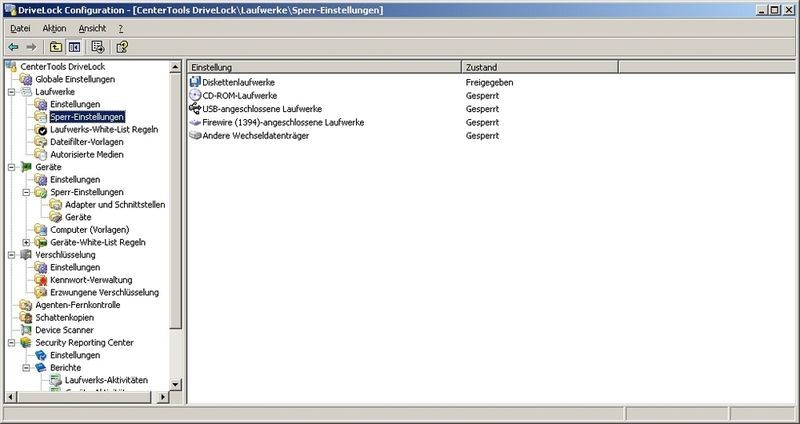Click the Device Scanner tree icon
The height and width of the screenshot is (424, 800).
click(26, 330)
